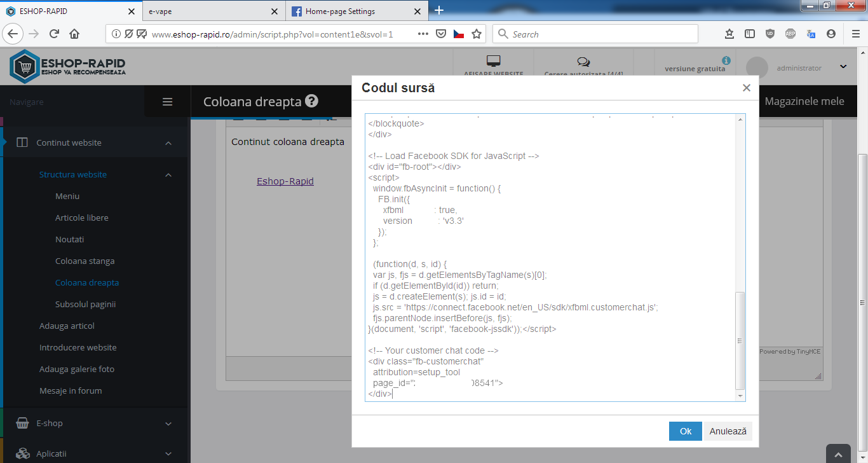This screenshot has height=463, width=868.
Task: Open Coloana stanga in sidebar
Action: pos(85,261)
